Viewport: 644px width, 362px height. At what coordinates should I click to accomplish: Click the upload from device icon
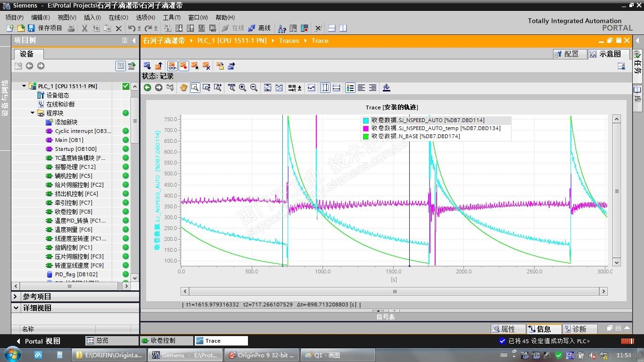click(x=190, y=28)
